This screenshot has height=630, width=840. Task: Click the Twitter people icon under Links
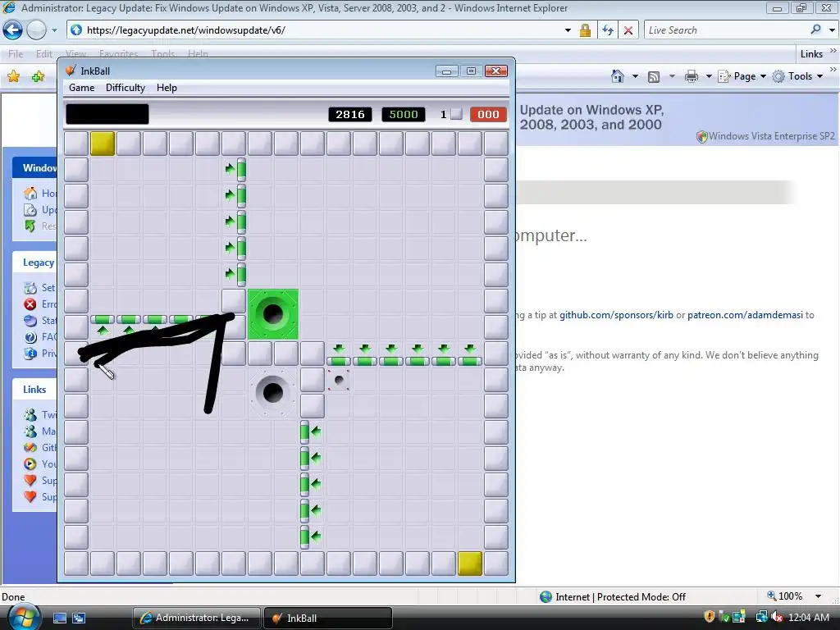(x=30, y=414)
